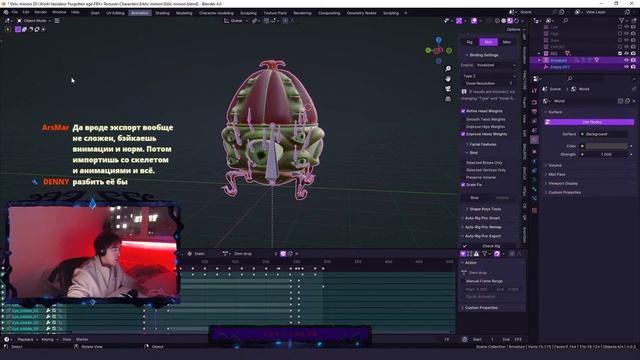Toggle Preserve Volume checkbox
640x360 pixels.
pos(463,177)
